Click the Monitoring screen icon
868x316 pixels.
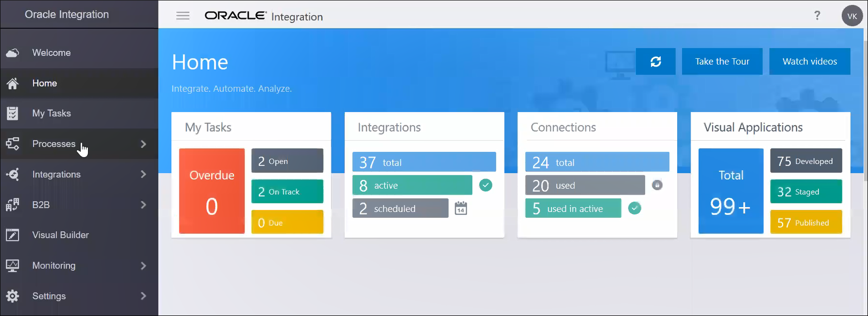click(x=13, y=265)
